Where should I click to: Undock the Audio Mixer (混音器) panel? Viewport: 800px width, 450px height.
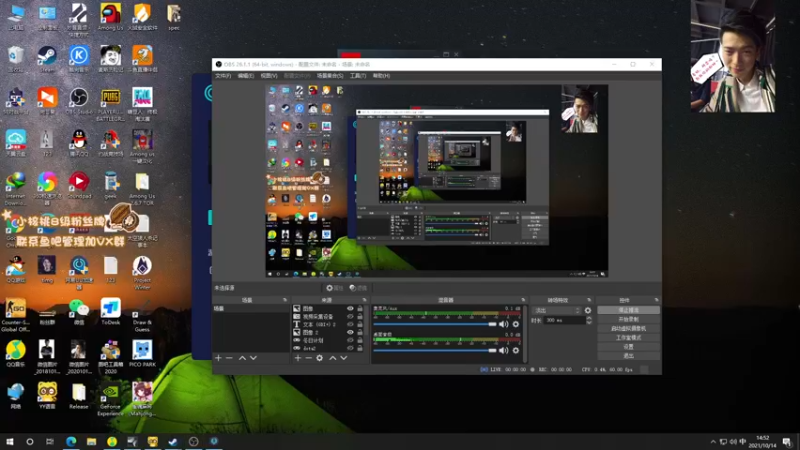tap(523, 300)
